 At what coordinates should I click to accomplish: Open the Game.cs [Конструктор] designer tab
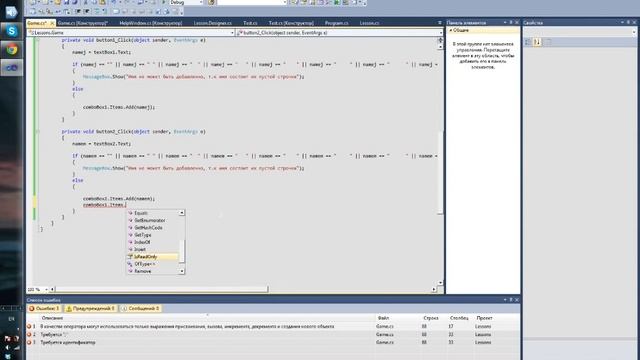click(82, 23)
